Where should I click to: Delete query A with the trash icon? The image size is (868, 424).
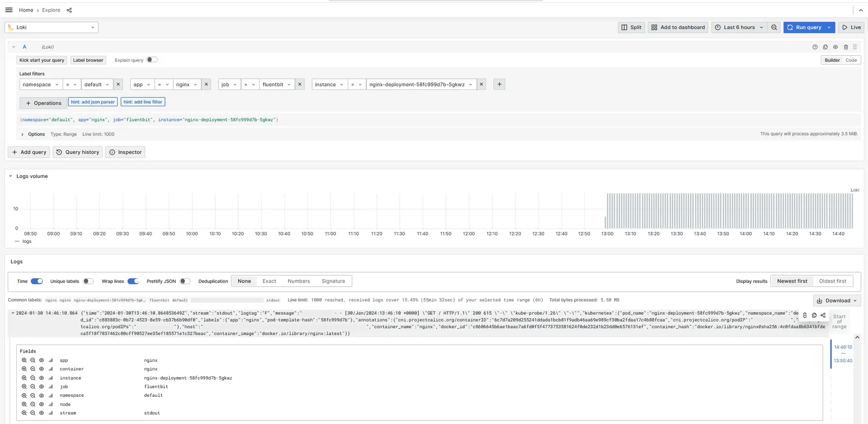coord(846,47)
